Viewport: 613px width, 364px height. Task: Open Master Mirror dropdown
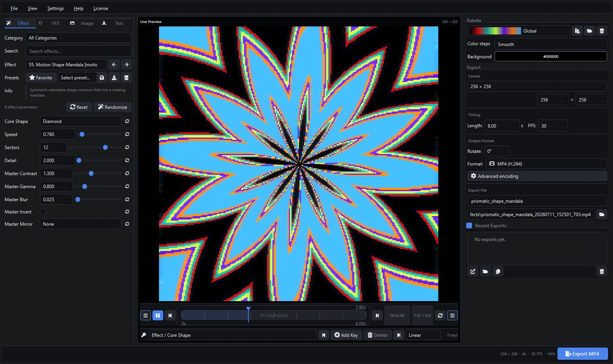click(80, 224)
